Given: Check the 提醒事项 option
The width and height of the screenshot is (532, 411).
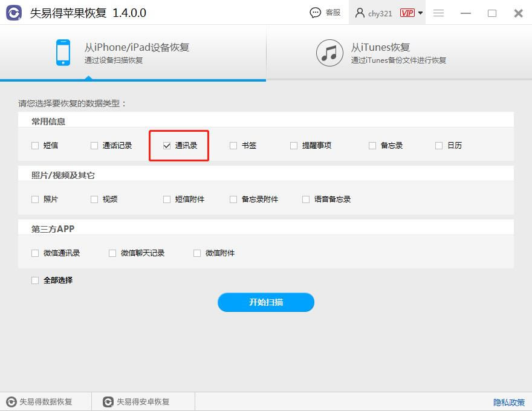Looking at the screenshot, I should (294, 146).
